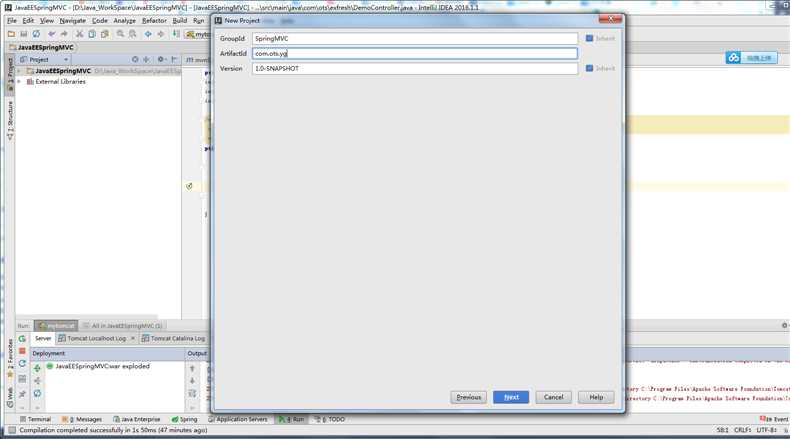Click the Next button in New Project
790x439 pixels.
click(x=511, y=397)
